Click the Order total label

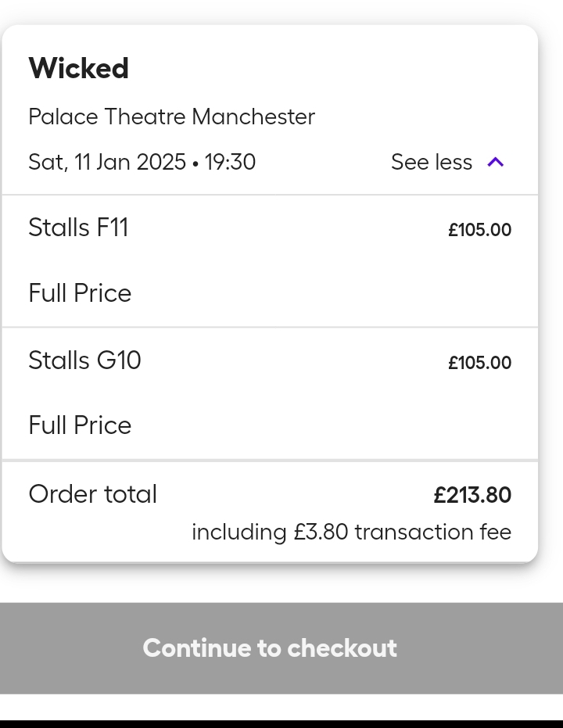92,494
